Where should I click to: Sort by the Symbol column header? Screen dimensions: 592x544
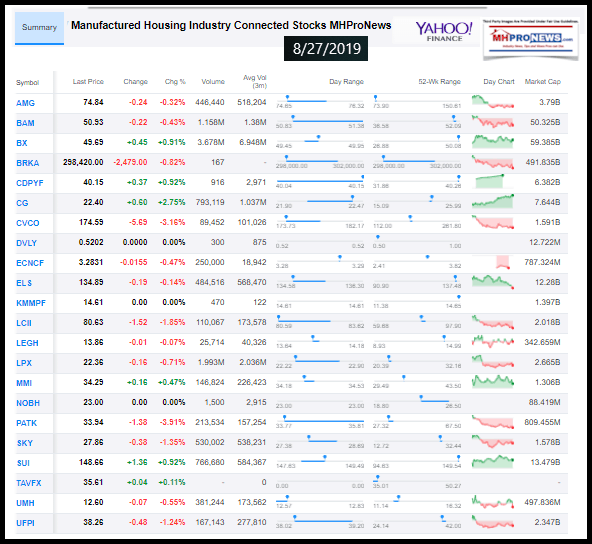27,83
